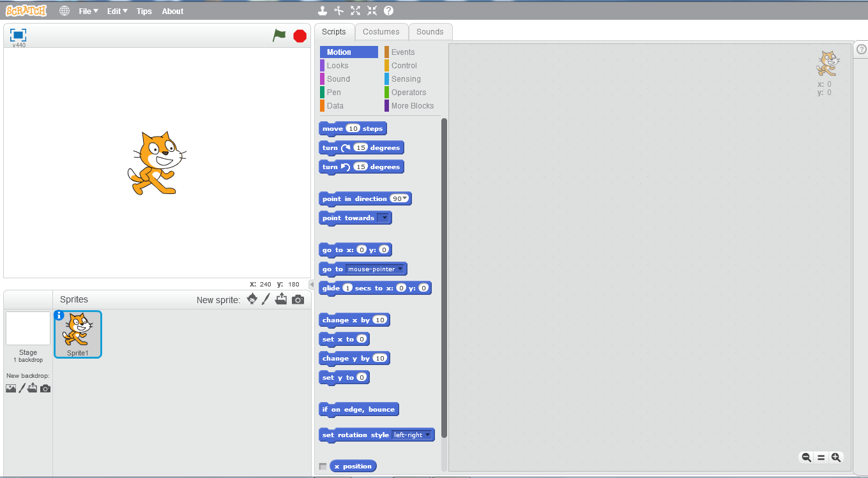This screenshot has width=868, height=478.
Task: Upload sprite from file
Action: pos(281,299)
